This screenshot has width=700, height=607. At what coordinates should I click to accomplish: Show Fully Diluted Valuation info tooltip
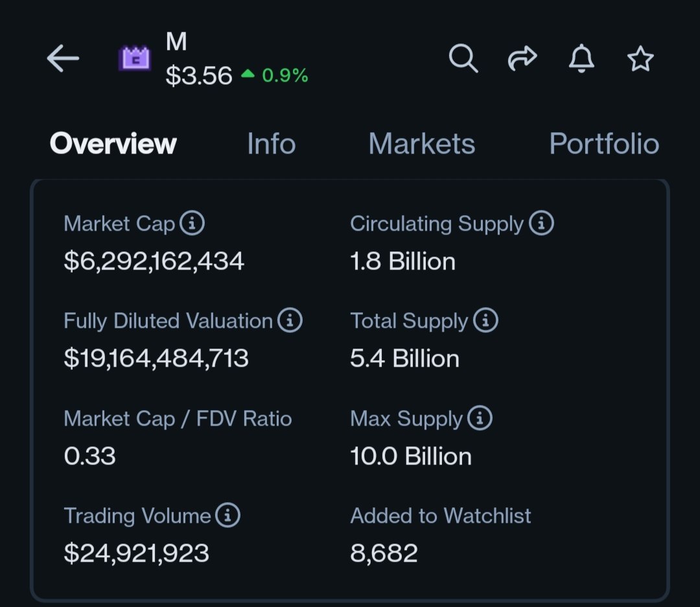click(x=290, y=321)
